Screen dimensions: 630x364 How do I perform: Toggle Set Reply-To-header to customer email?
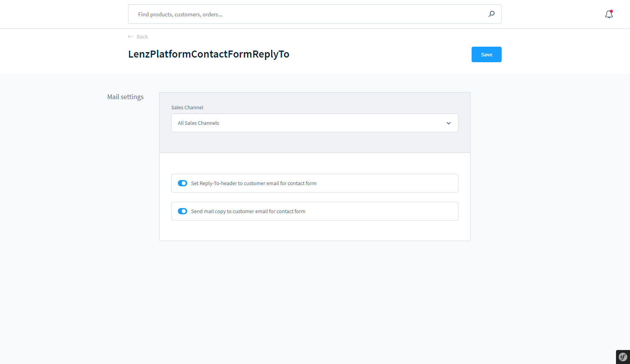pyautogui.click(x=183, y=183)
